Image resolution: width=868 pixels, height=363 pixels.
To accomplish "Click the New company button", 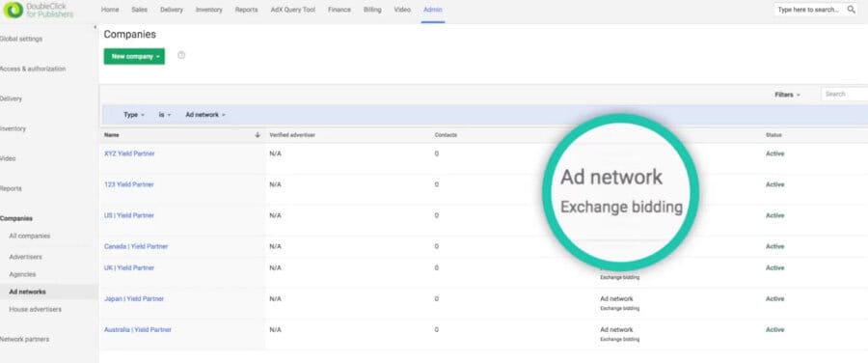I will [x=134, y=57].
